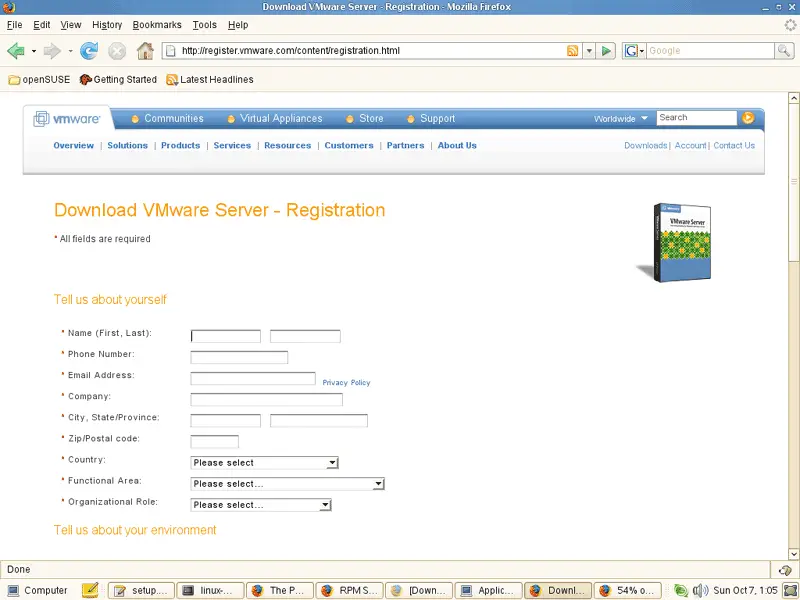Viewport: 800px width, 600px height.
Task: Follow the Products link
Action: pos(181,145)
